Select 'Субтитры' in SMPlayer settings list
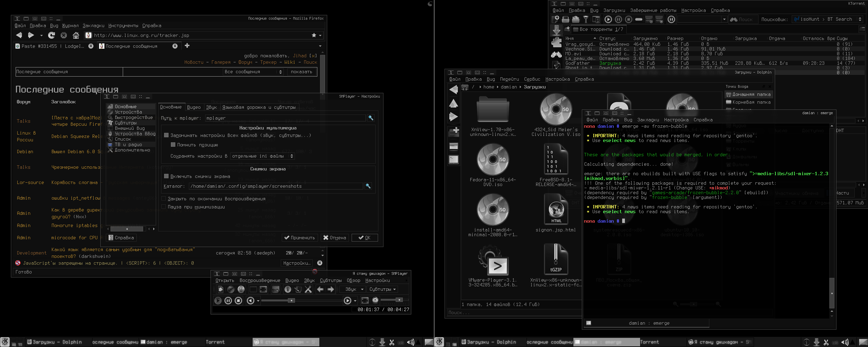Viewport: 868px width, 347px height. tap(131, 123)
